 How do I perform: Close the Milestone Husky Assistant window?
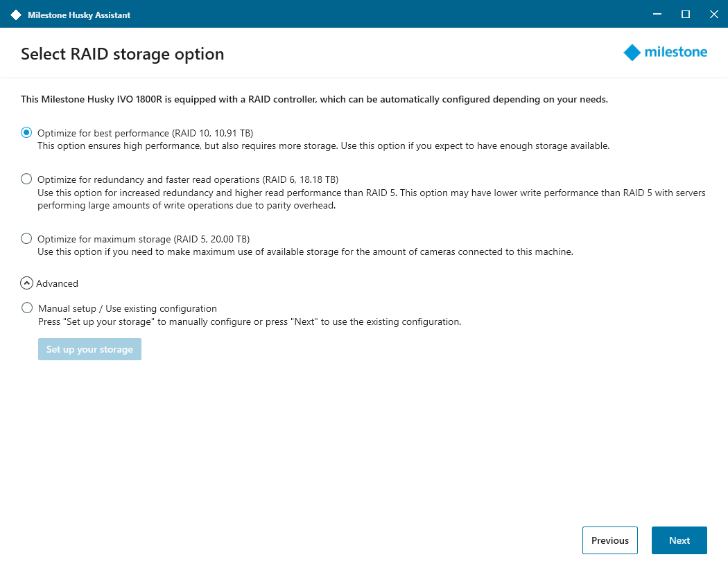pyautogui.click(x=714, y=15)
